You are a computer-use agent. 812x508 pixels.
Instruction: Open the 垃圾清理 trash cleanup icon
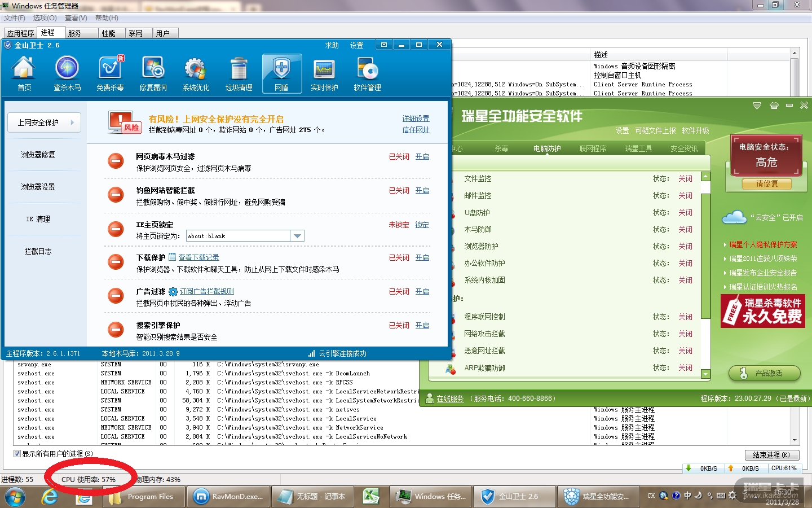click(x=239, y=74)
